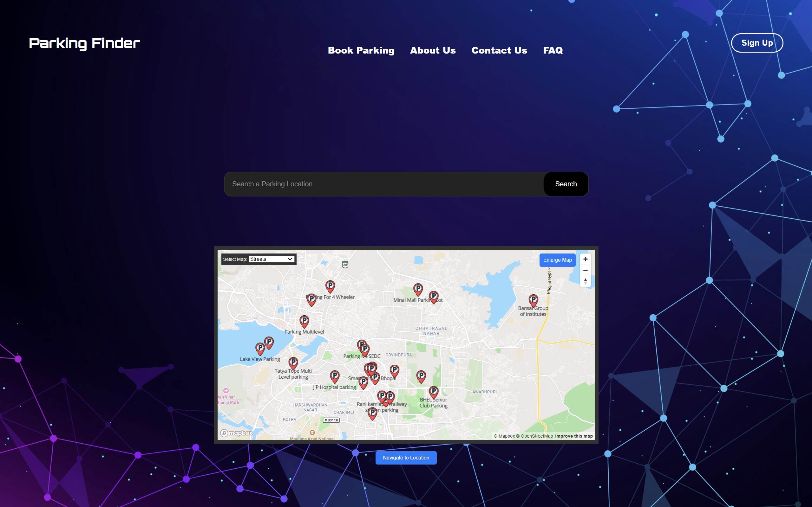Toggle the map view by selecting Streets option
Viewport: 812px width, 507px height.
click(271, 259)
